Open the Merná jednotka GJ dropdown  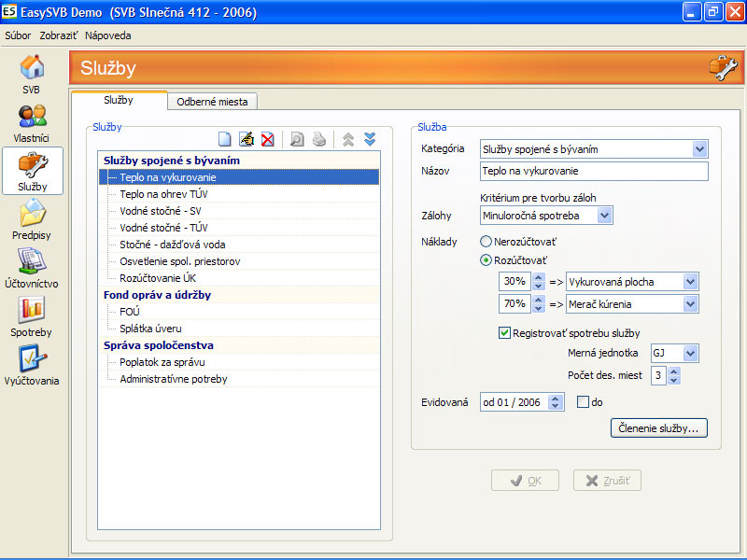coord(690,353)
